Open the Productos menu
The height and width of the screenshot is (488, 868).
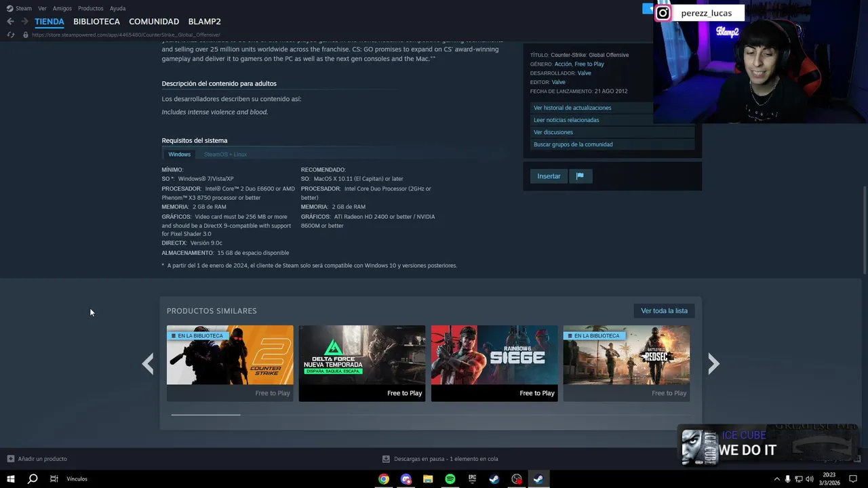(91, 9)
